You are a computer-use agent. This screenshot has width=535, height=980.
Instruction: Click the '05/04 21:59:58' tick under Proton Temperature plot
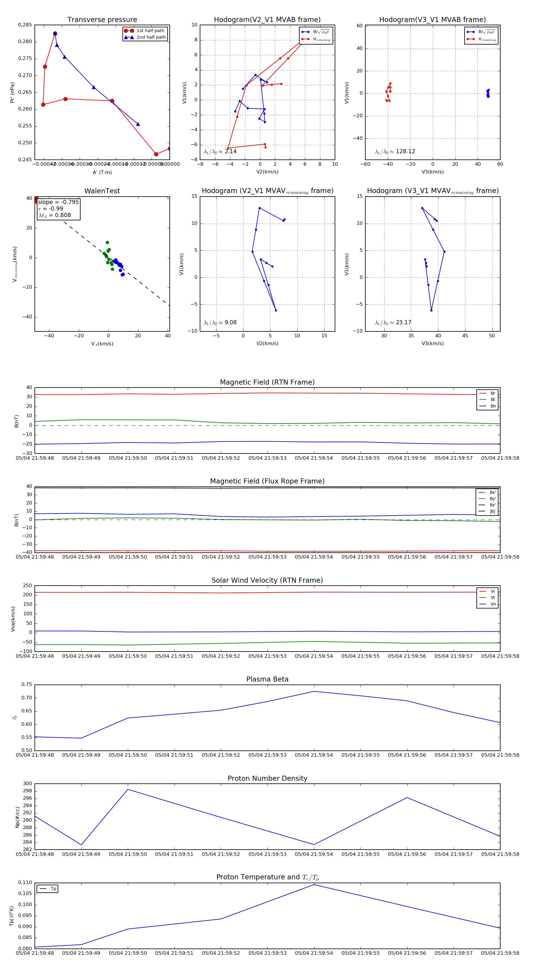[x=500, y=953]
